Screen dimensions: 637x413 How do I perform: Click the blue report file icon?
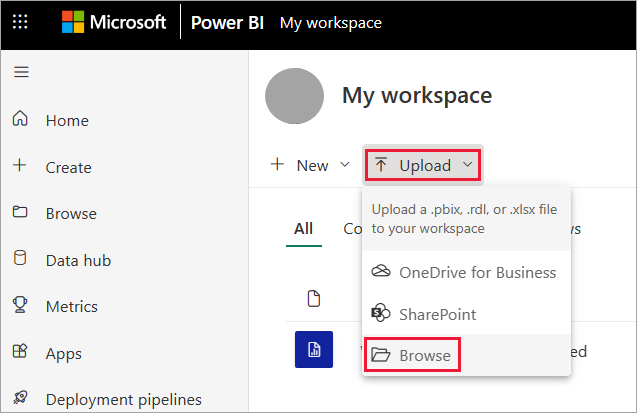[314, 349]
